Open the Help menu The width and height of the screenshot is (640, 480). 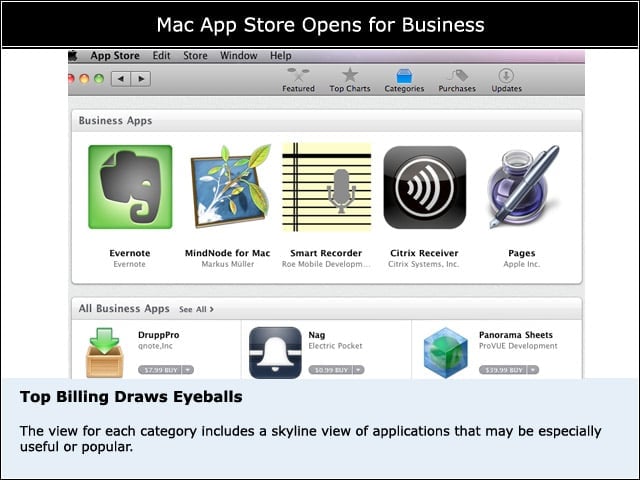pyautogui.click(x=280, y=56)
